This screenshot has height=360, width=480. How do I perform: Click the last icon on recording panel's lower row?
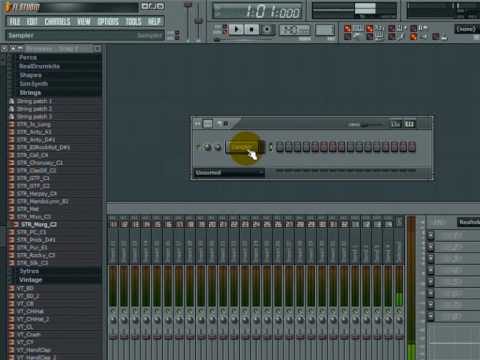(x=444, y=37)
